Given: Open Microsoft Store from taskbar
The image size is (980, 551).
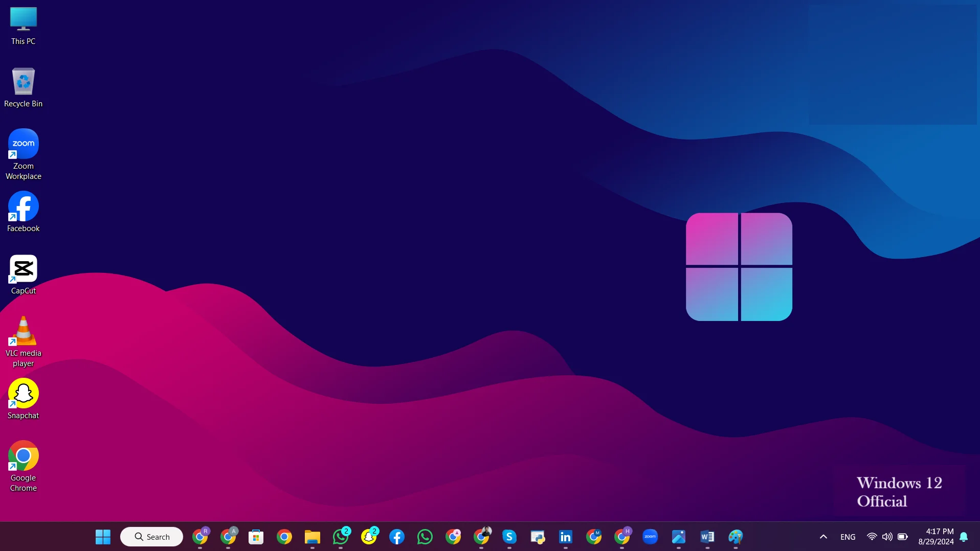Looking at the screenshot, I should (x=256, y=537).
